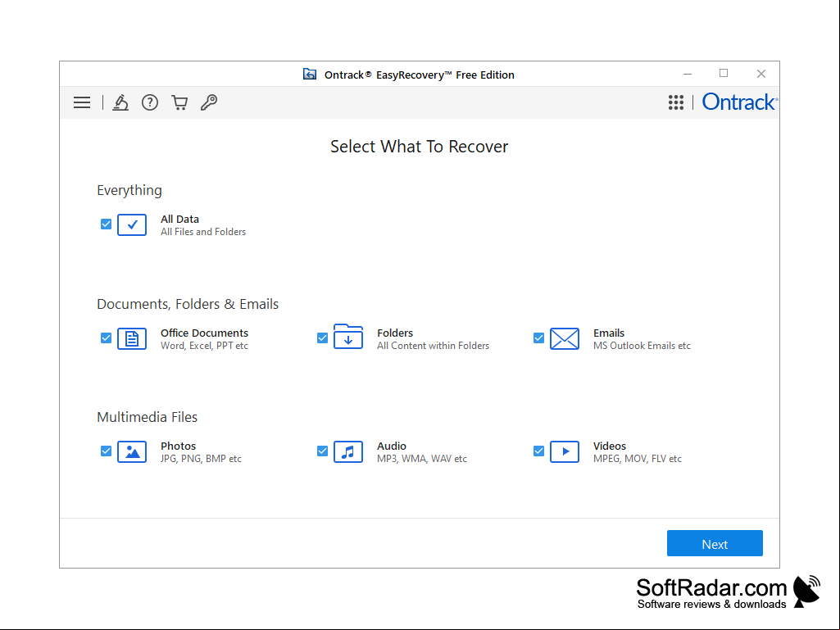Click "Documents, Folders & Emails" section heading

[x=188, y=304]
